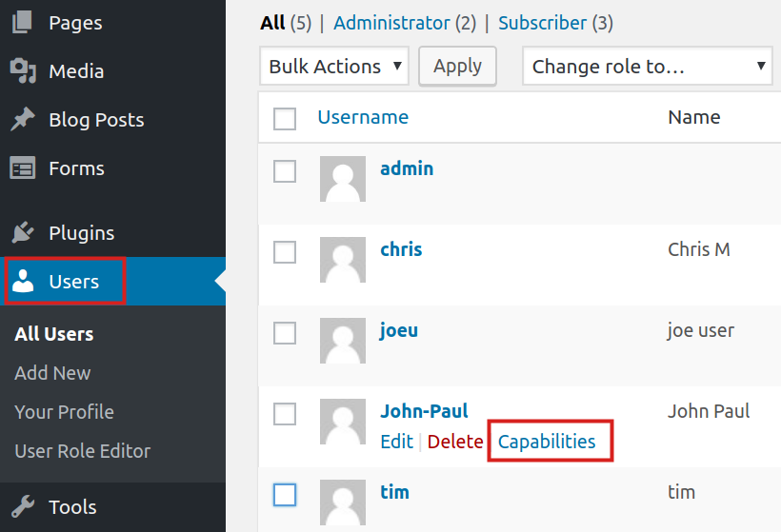Screen dimensions: 781x532
Task: Click the Delete link for John-Paul
Action: point(454,442)
